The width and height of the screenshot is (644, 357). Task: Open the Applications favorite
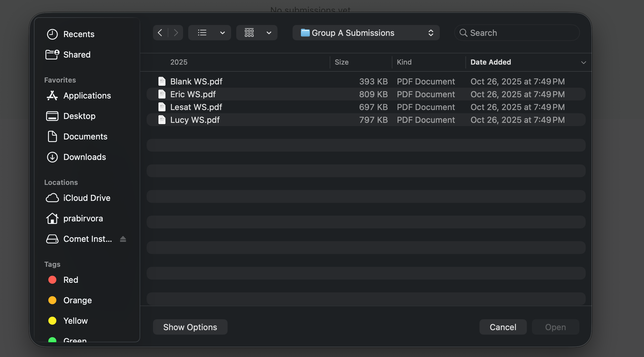pyautogui.click(x=87, y=95)
